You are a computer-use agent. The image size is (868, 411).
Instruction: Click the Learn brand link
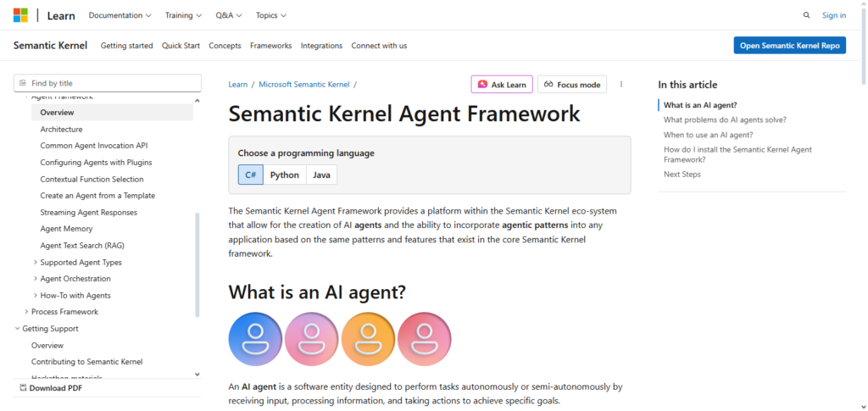coord(61,15)
